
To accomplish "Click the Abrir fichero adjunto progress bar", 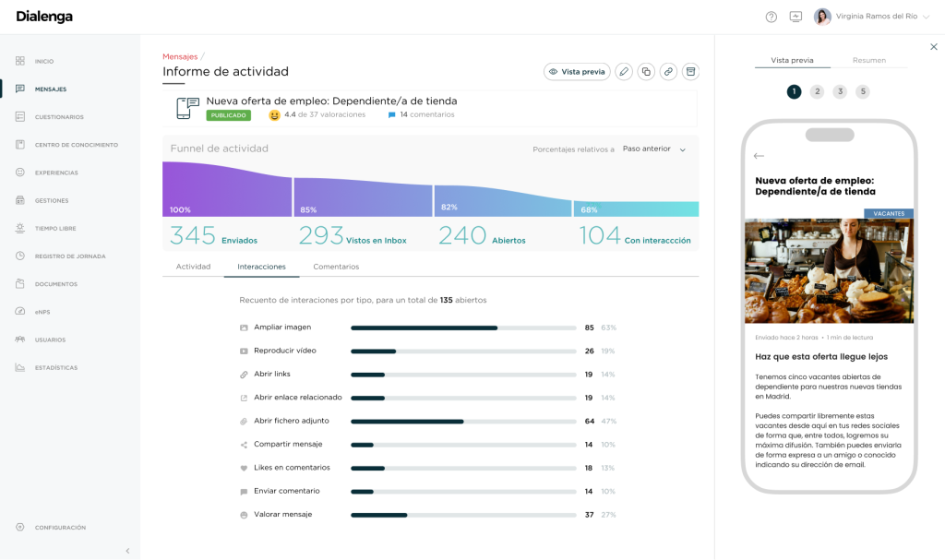I will tap(463, 422).
